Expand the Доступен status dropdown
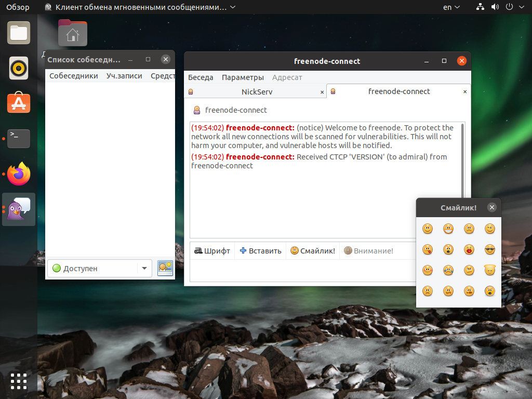The height and width of the screenshot is (399, 532). click(x=100, y=269)
